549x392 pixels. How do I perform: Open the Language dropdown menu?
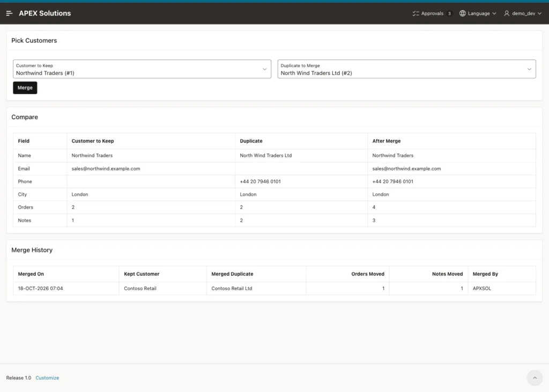click(478, 13)
